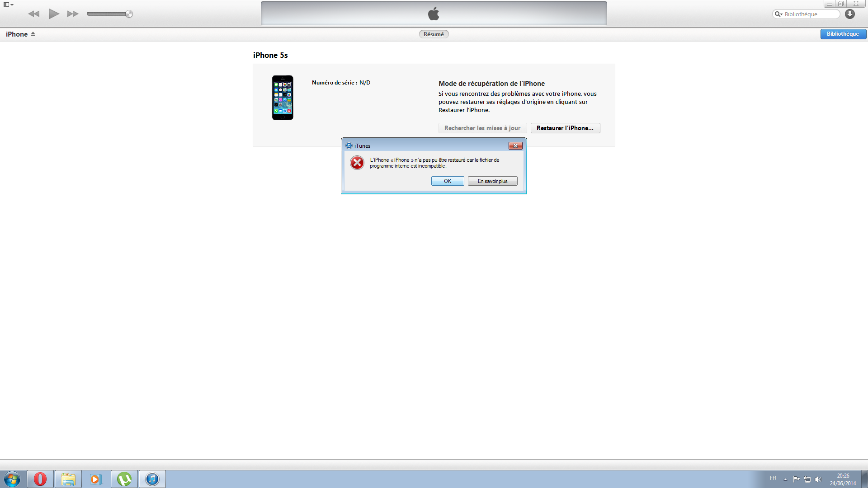Show hidden system tray icons
Screen dimensions: 868x488
pos(785,479)
